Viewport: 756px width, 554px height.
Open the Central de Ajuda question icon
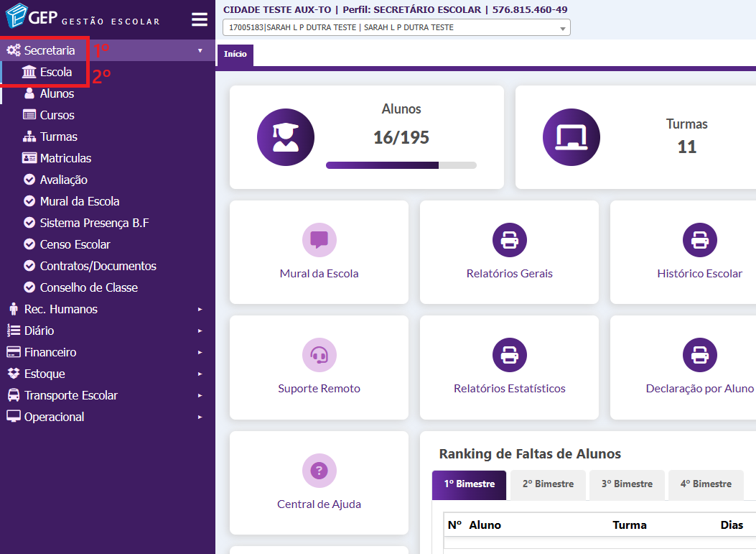[x=319, y=471]
